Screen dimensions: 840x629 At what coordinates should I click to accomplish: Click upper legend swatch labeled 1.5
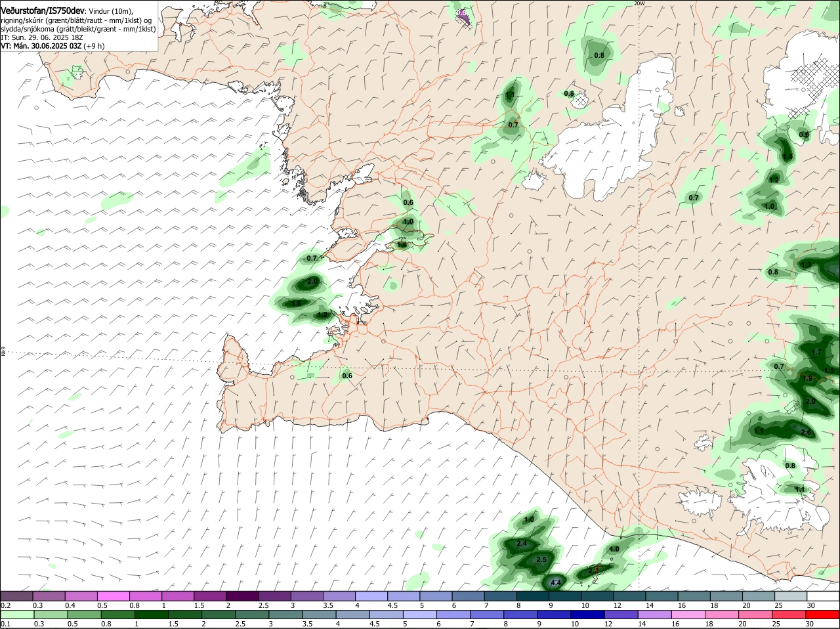click(210, 596)
